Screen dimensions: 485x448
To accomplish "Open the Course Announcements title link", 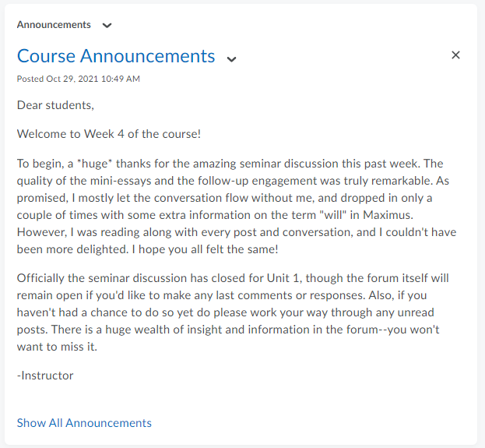I will tap(116, 56).
